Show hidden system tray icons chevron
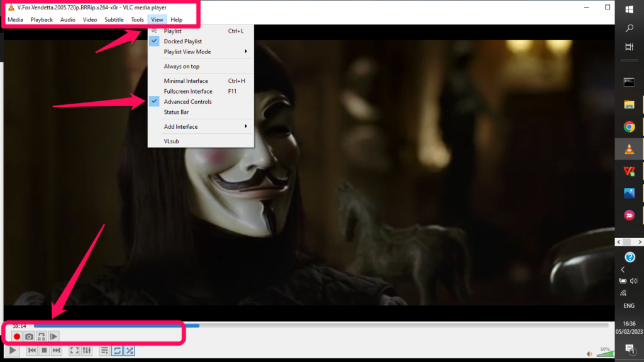The width and height of the screenshot is (644, 362). click(623, 270)
